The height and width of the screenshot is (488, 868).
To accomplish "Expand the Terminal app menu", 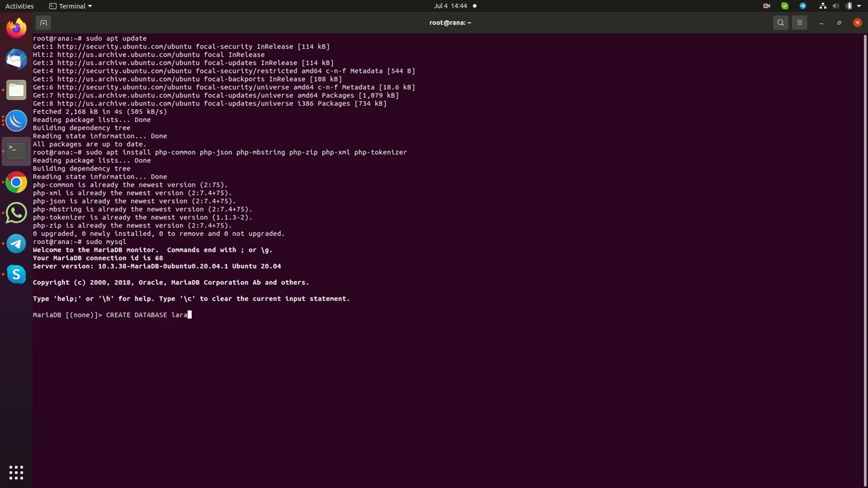I will [x=71, y=6].
